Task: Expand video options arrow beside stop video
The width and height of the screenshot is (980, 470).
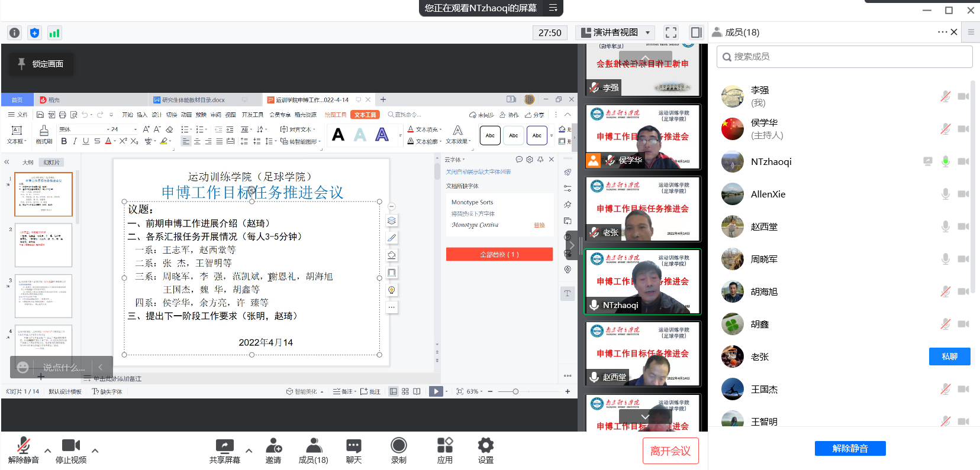Action: click(x=95, y=450)
